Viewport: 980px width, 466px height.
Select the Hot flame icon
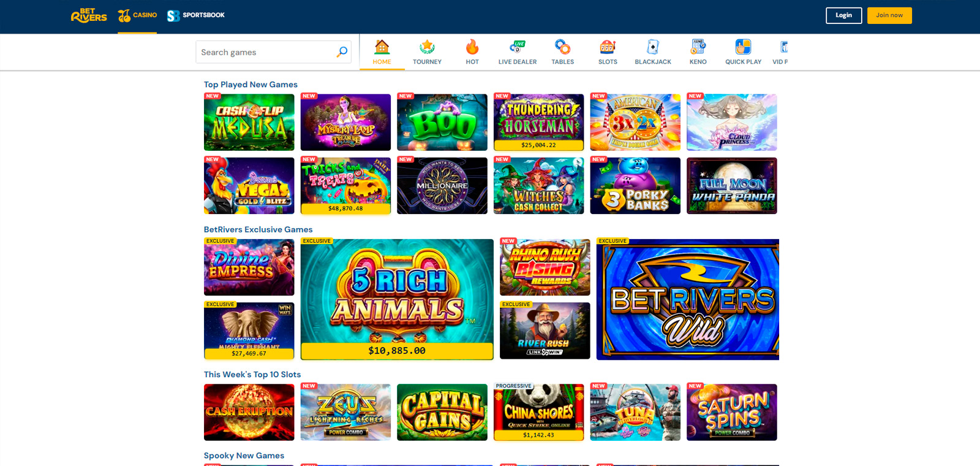click(472, 47)
